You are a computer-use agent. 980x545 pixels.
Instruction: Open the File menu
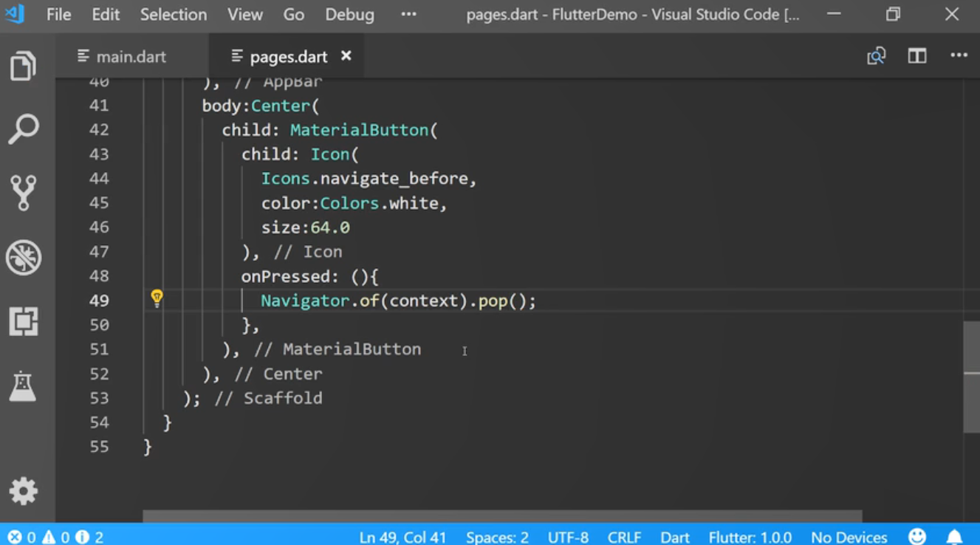(58, 14)
